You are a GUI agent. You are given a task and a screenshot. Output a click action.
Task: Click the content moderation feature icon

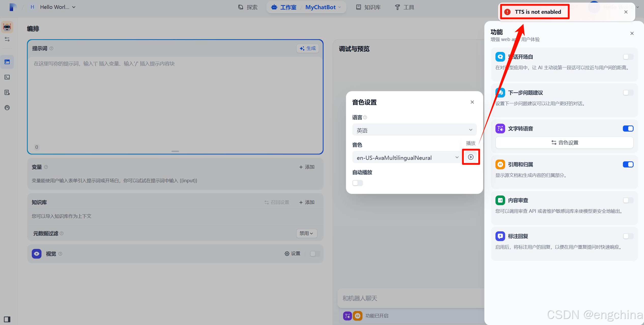[500, 200]
